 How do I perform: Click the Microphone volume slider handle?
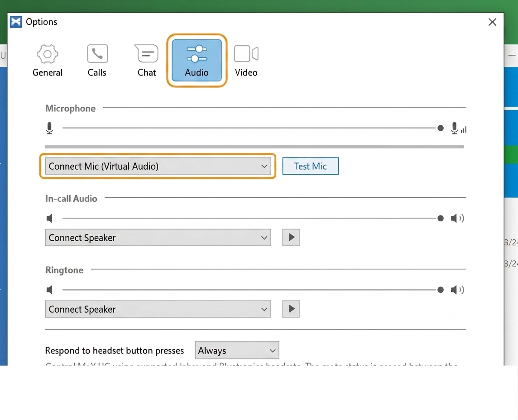(441, 128)
